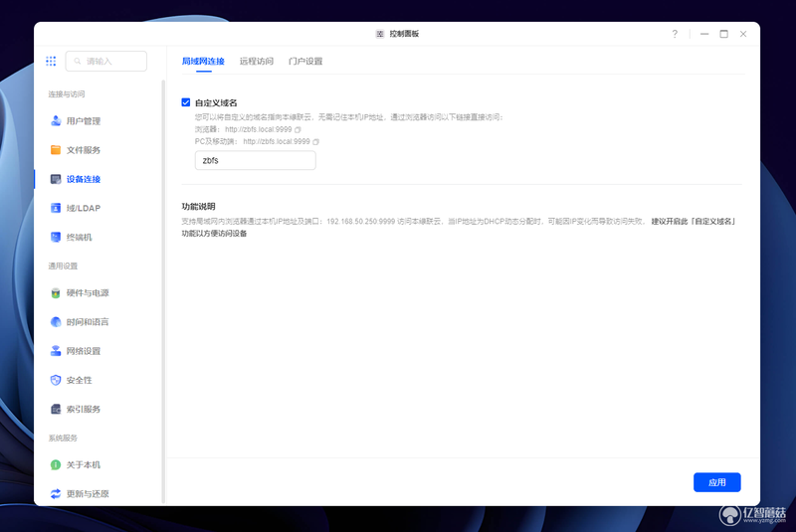Open the 用户管理 section label
796x532 pixels.
click(x=84, y=121)
